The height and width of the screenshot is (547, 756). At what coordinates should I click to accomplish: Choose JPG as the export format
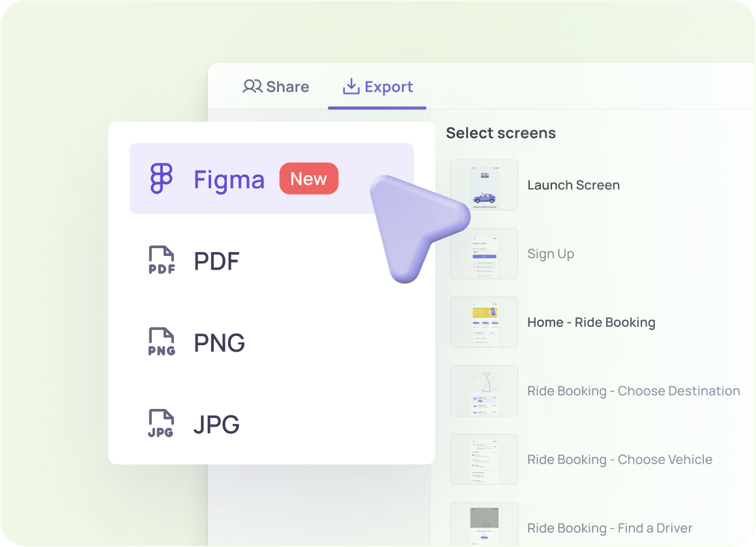(x=217, y=423)
